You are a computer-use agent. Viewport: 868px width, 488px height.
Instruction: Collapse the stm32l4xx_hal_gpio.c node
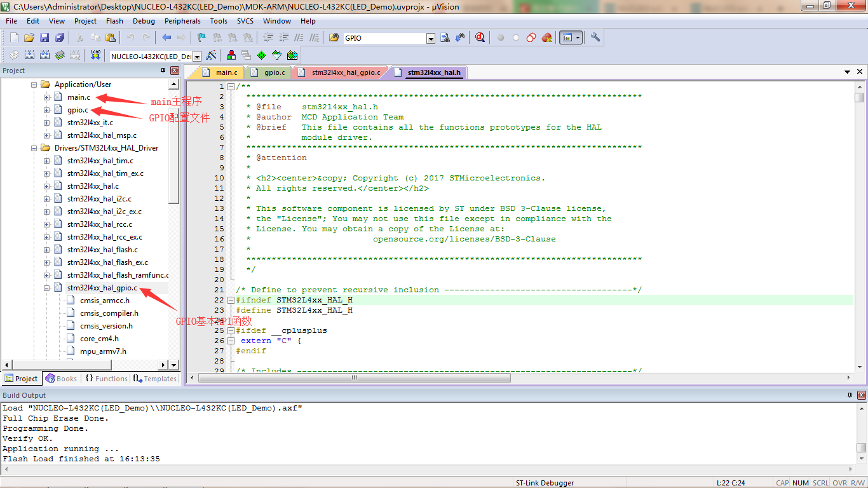tap(46, 288)
